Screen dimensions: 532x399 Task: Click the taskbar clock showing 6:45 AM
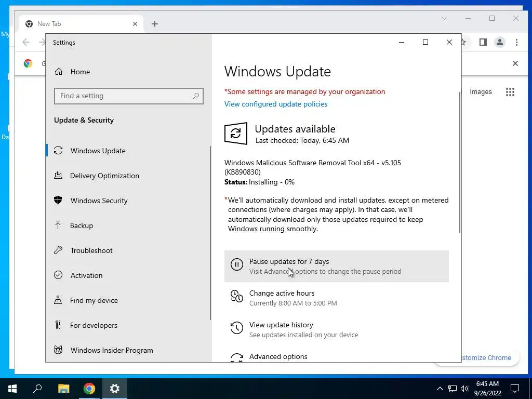pos(487,389)
